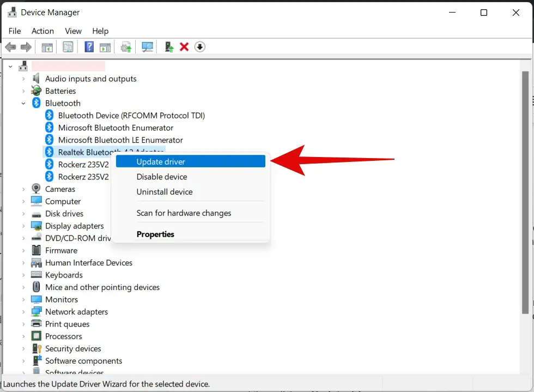Expand the Human Interface Devices category
534x392 pixels.
[x=23, y=263]
